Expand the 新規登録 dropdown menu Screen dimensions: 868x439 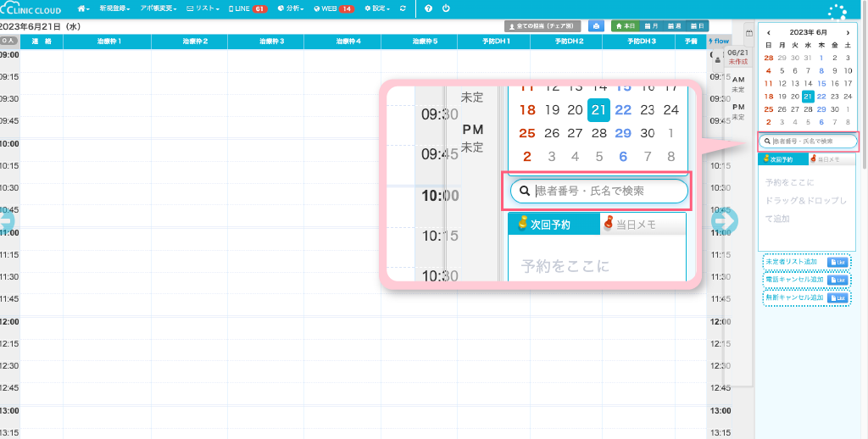pyautogui.click(x=114, y=8)
